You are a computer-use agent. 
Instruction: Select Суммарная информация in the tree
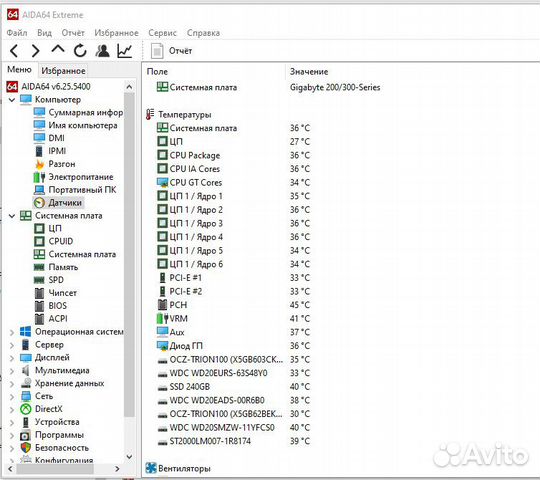coord(78,113)
